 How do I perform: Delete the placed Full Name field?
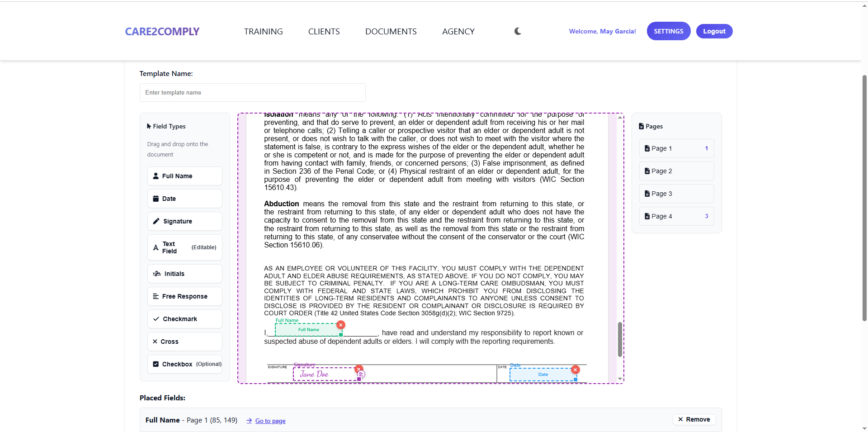click(341, 325)
